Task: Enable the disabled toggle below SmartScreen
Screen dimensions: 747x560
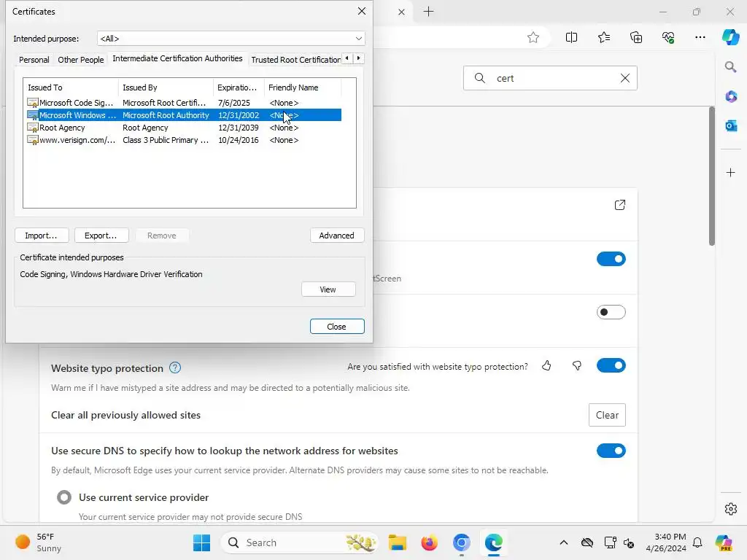Action: tap(611, 312)
